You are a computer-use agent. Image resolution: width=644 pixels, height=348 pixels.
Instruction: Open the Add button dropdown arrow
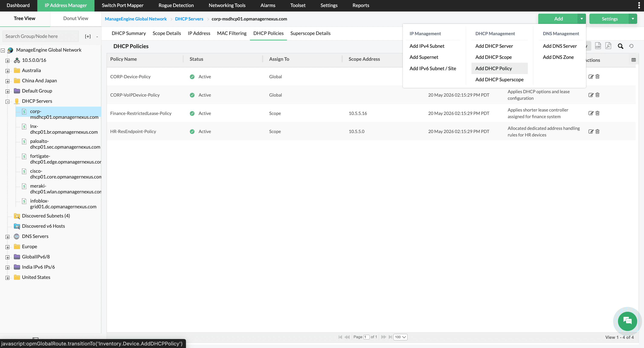[582, 19]
